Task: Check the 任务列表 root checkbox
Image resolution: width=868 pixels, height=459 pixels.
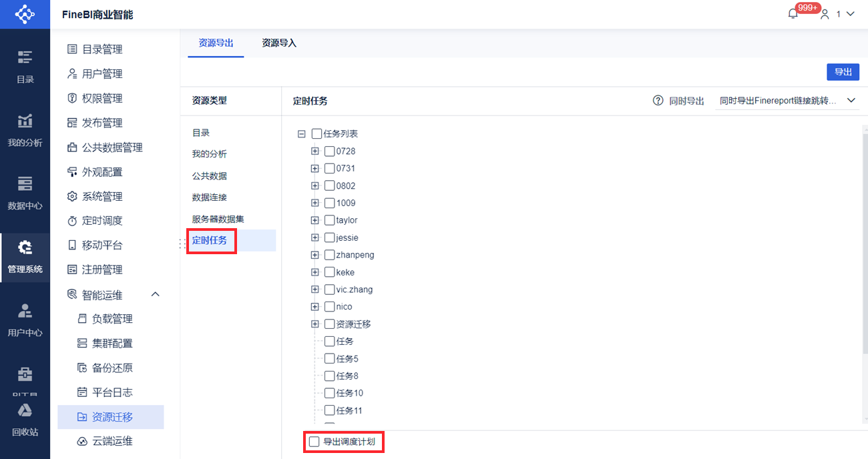Action: pos(316,133)
